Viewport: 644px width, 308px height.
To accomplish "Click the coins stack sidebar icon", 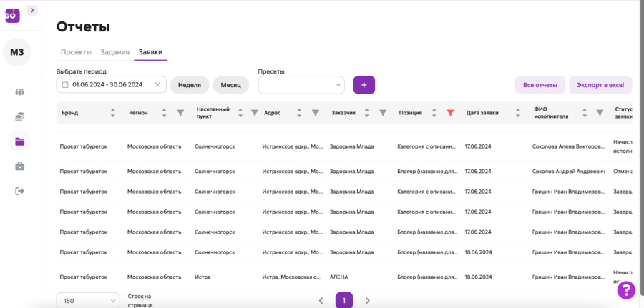I will 19,117.
